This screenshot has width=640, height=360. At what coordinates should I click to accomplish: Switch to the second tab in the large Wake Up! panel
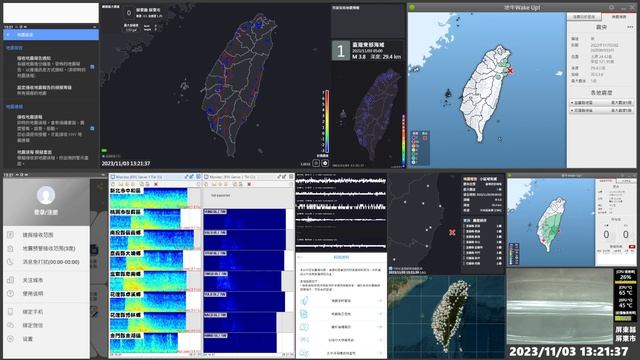618,17
